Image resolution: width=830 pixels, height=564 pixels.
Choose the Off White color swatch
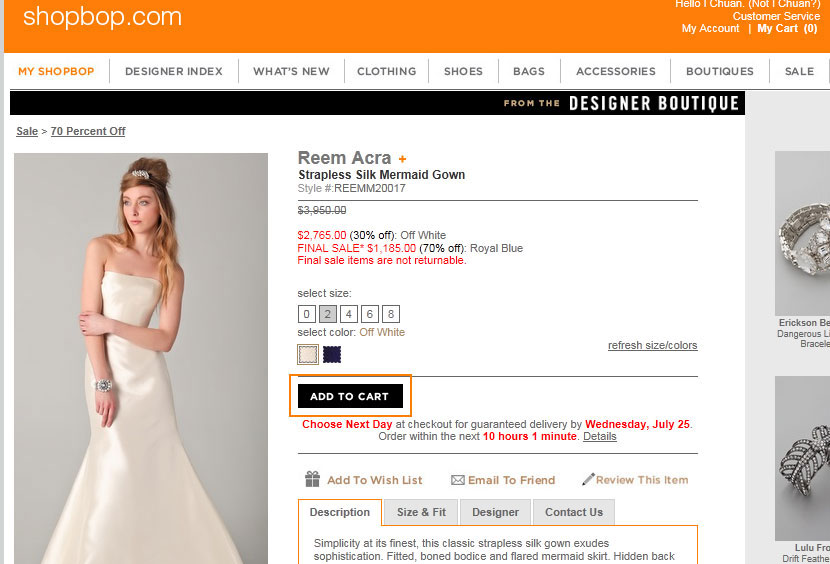[x=308, y=354]
